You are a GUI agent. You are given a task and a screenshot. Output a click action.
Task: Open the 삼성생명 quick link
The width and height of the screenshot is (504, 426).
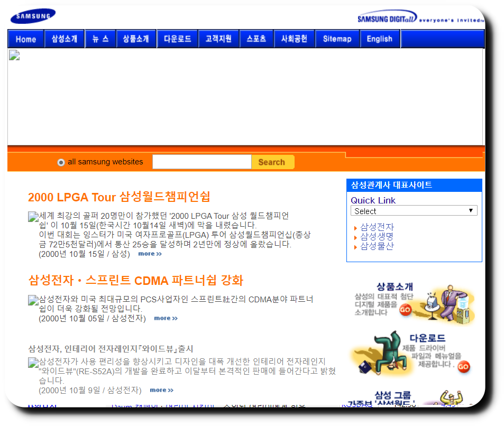(x=377, y=237)
